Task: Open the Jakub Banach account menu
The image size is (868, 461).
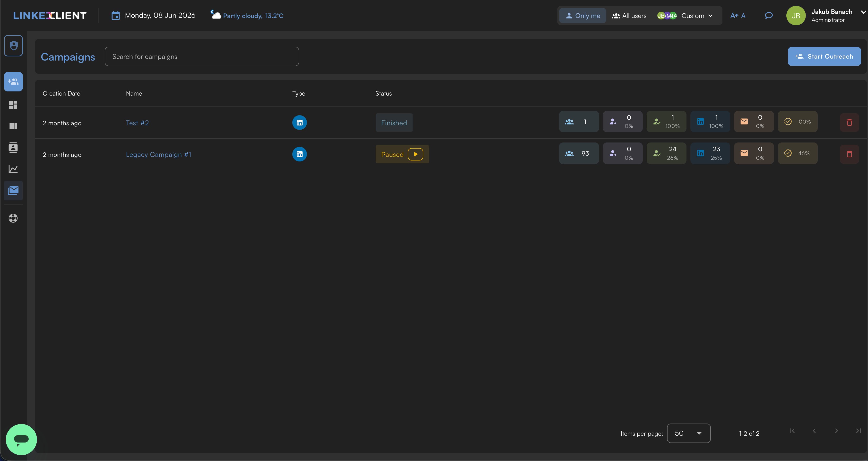Action: coord(826,16)
